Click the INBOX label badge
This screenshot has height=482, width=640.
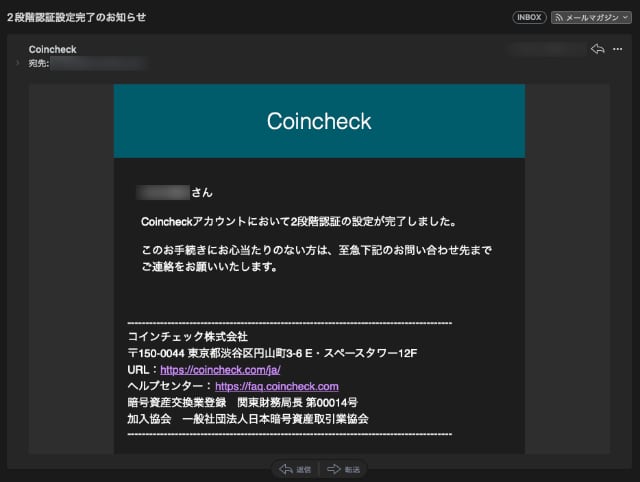click(529, 18)
